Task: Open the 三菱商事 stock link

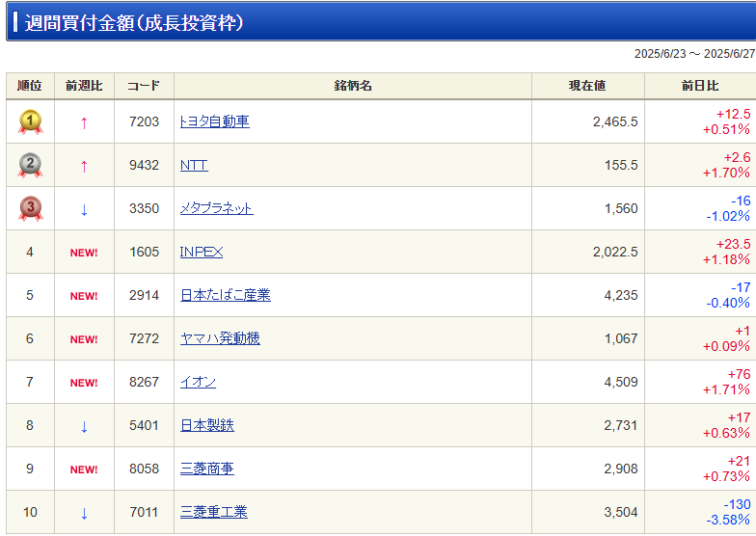Action: [206, 469]
